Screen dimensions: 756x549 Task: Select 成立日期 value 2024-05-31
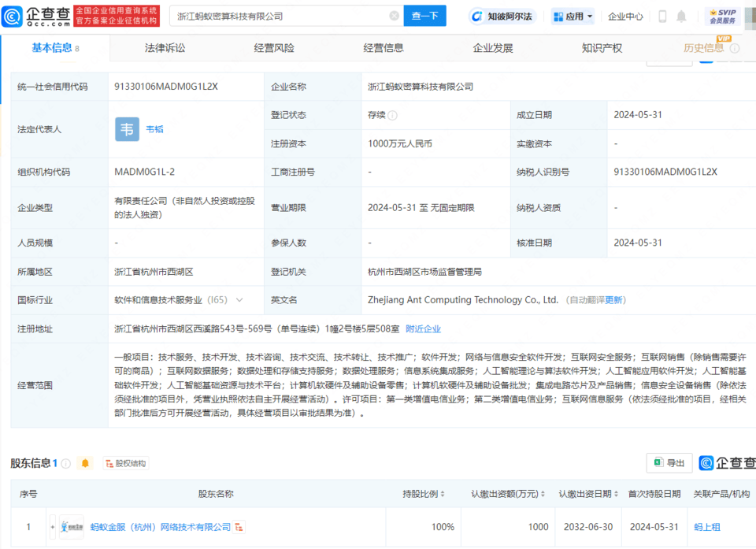tap(637, 115)
